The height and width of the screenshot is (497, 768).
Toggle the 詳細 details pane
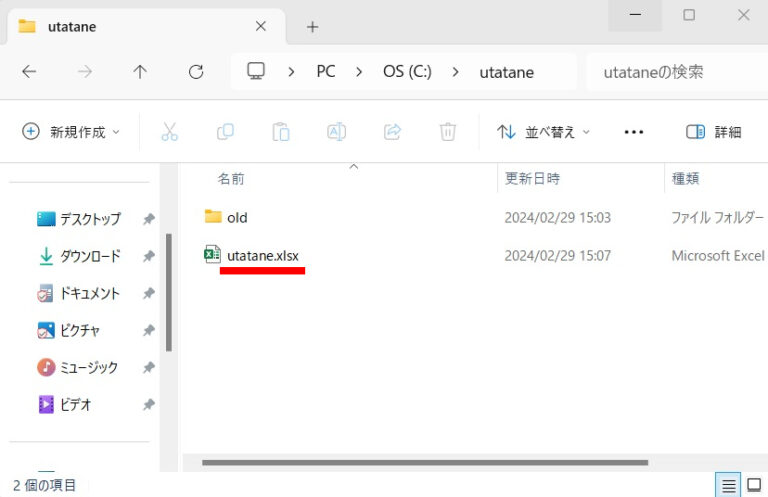click(714, 132)
